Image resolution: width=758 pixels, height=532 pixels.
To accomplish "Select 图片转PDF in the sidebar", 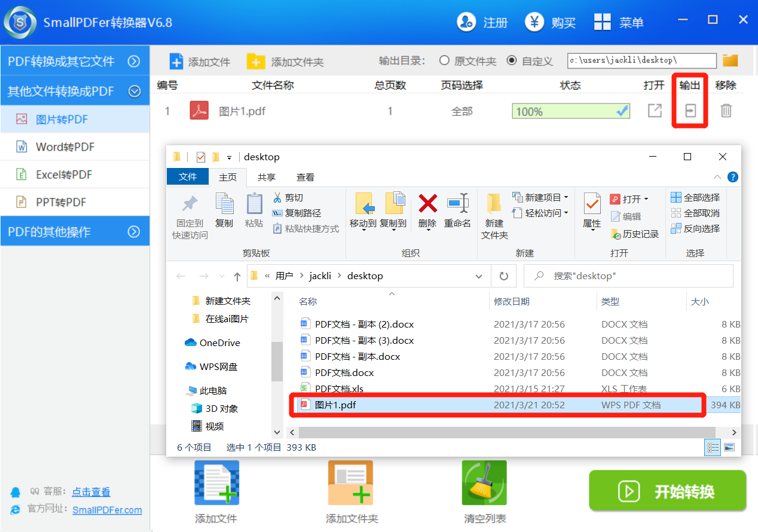I will pyautogui.click(x=75, y=119).
